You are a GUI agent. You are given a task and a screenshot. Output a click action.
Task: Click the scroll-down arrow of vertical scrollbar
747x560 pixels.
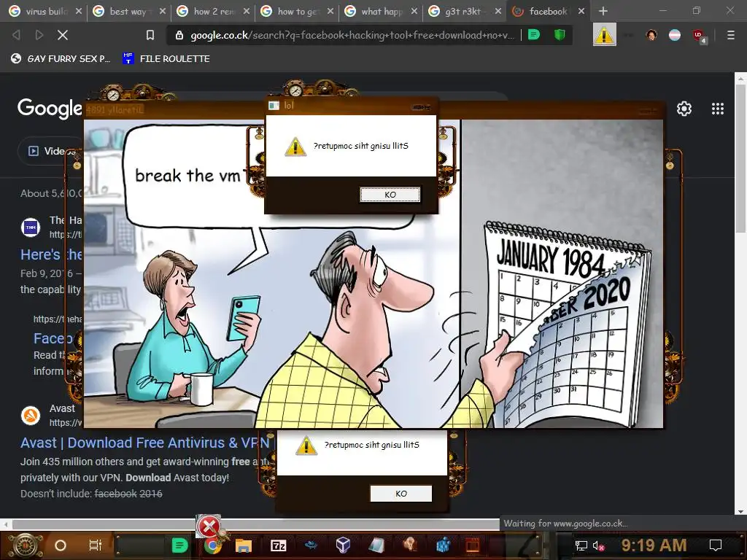(740, 511)
